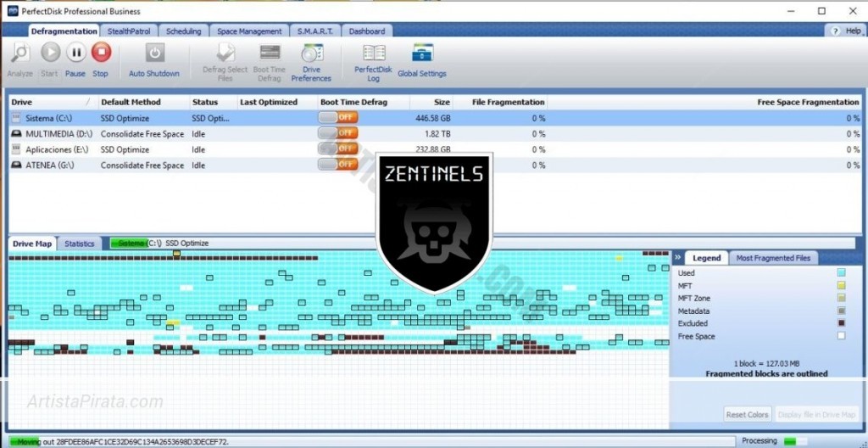Click the Idle status of ATENEA (G:\)

tap(198, 165)
